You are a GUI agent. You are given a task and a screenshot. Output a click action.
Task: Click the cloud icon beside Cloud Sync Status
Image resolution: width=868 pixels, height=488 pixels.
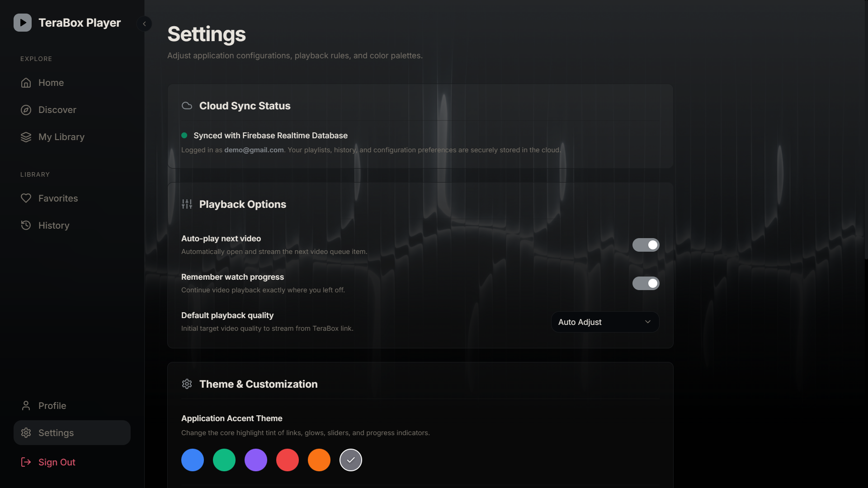coord(187,106)
